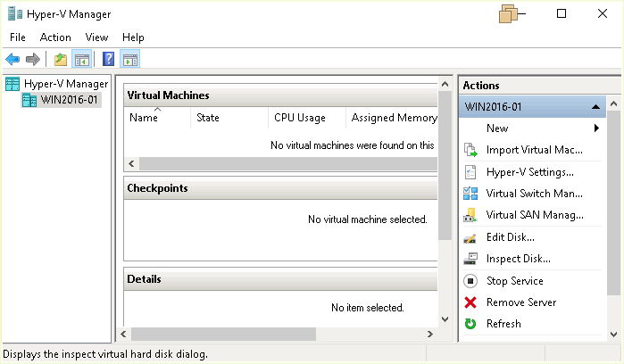
Task: Click the Up One Level folder icon
Action: pos(61,60)
